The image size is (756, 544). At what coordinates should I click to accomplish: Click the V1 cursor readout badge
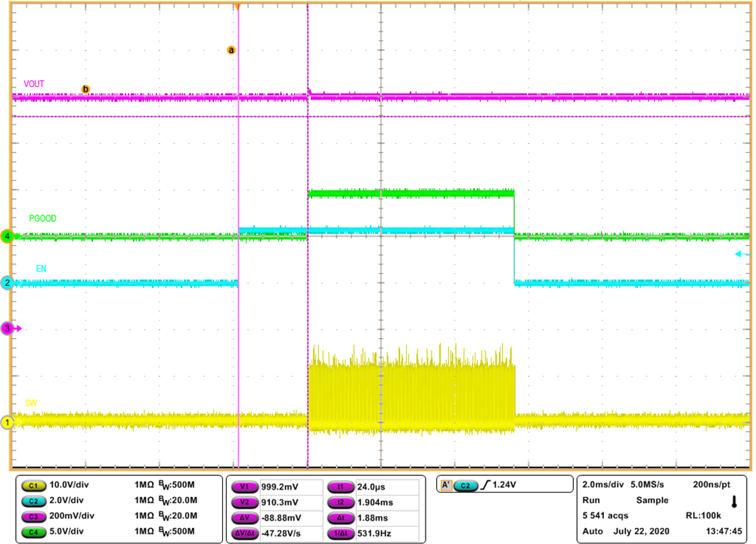pos(243,487)
